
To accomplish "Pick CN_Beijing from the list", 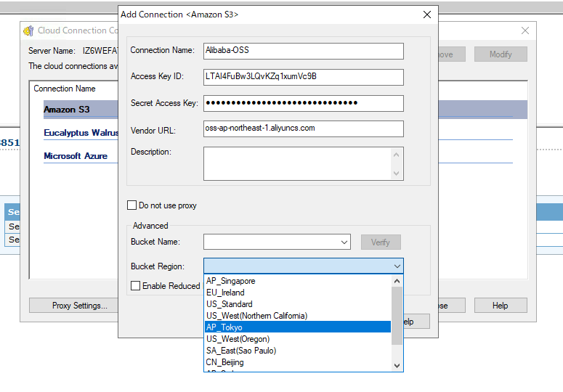I will (x=298, y=362).
